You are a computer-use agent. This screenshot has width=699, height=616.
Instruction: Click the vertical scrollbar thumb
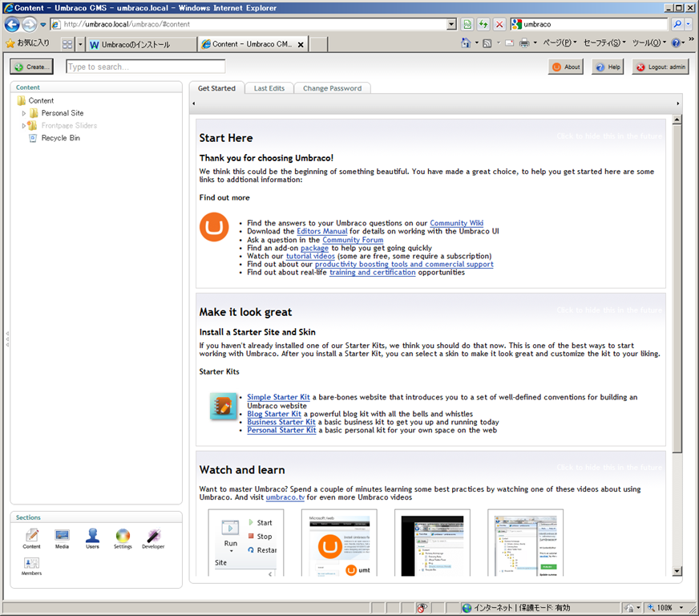click(677, 288)
